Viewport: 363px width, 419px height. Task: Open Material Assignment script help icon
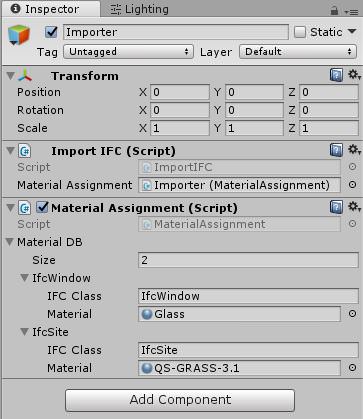(x=336, y=207)
